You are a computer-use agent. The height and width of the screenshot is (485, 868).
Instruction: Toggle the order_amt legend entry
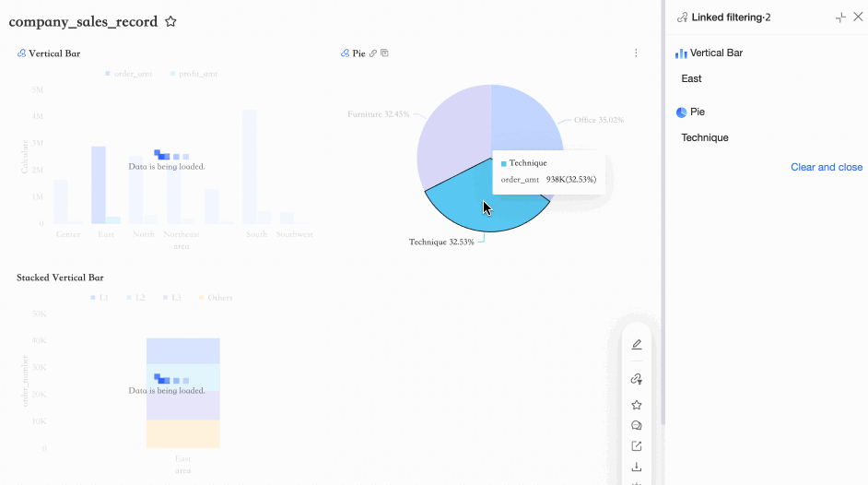128,74
